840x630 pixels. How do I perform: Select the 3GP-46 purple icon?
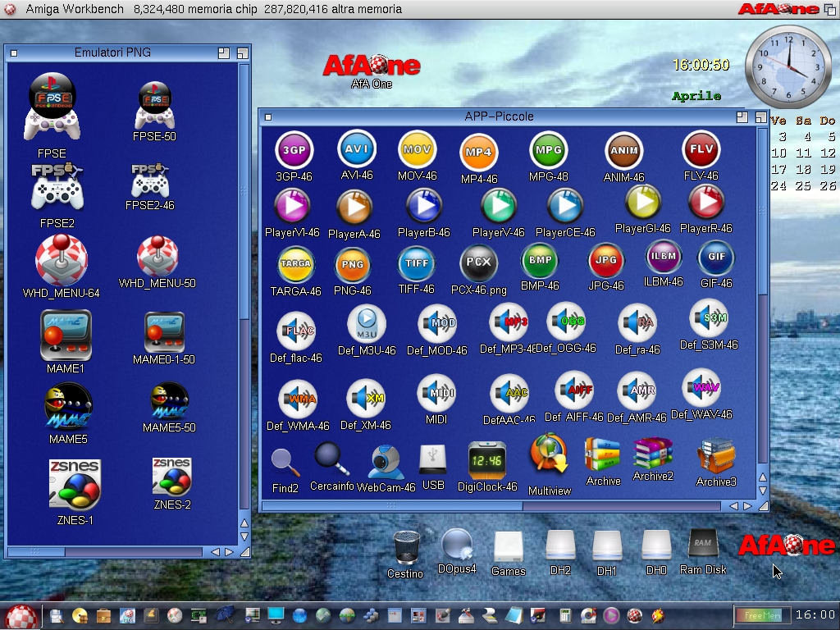(294, 150)
